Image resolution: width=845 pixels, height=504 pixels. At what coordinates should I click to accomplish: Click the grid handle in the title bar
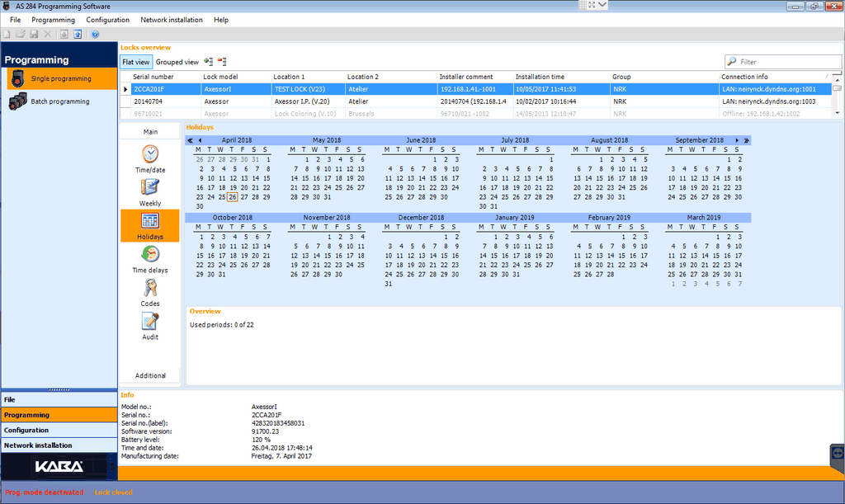[583, 5]
